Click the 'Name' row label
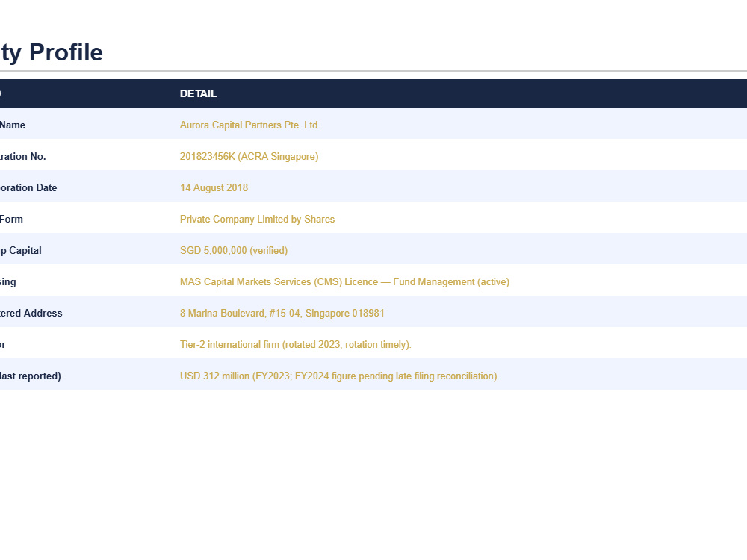This screenshot has width=747, height=560. click(13, 125)
